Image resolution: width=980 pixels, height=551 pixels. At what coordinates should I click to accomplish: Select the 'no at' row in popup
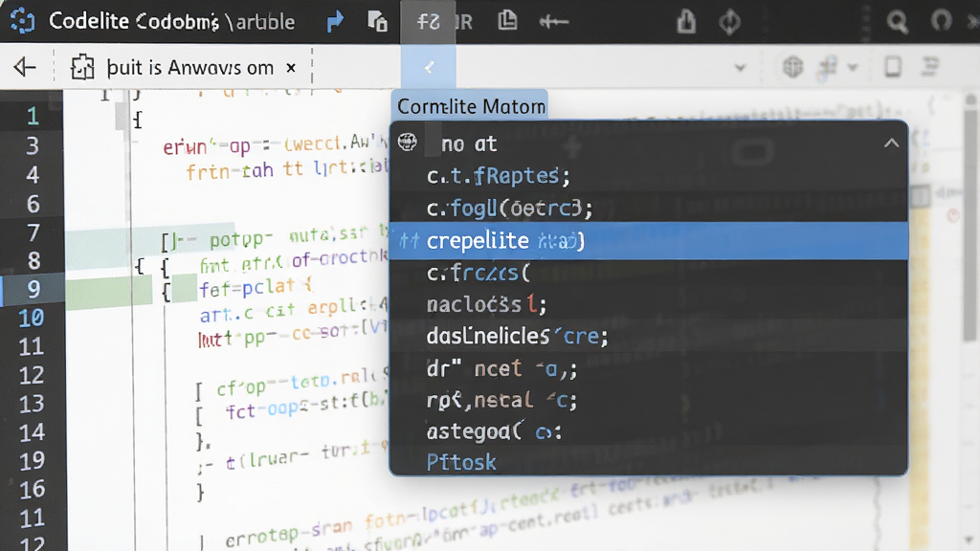coord(648,143)
